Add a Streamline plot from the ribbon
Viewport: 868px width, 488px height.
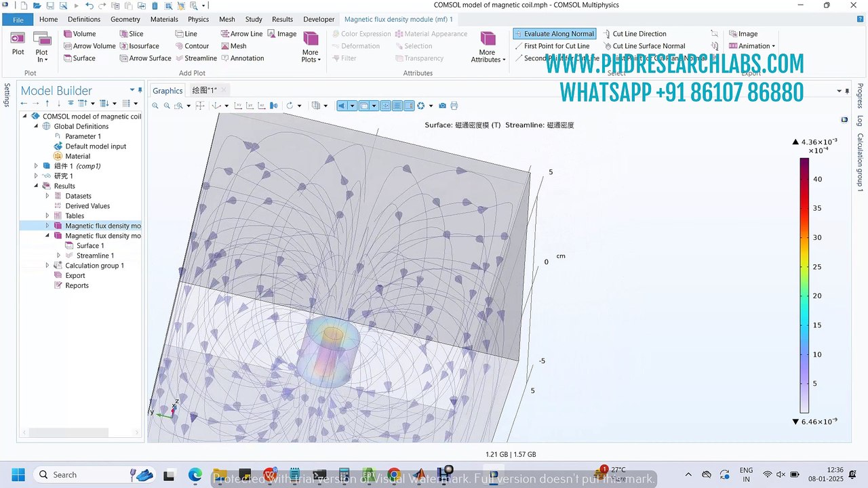pyautogui.click(x=196, y=58)
